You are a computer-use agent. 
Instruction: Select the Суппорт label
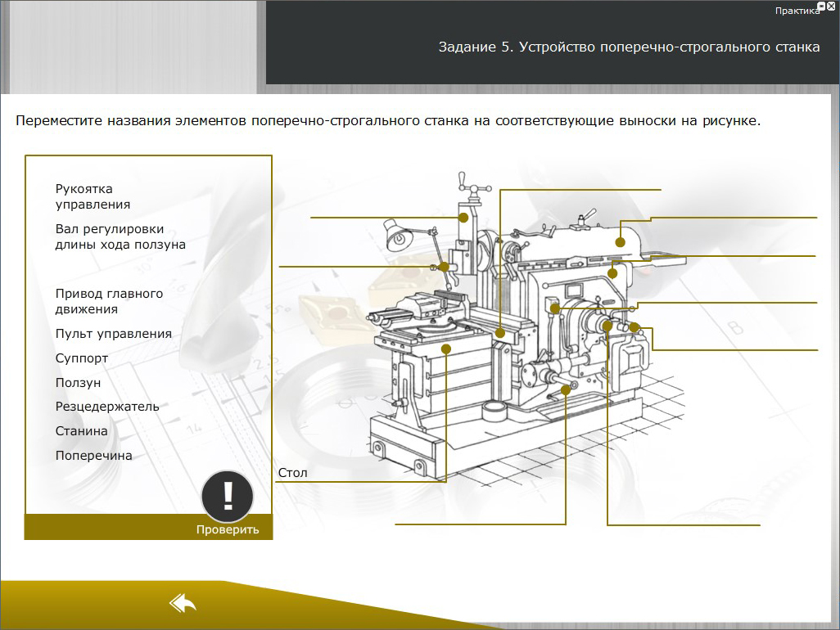click(x=82, y=358)
